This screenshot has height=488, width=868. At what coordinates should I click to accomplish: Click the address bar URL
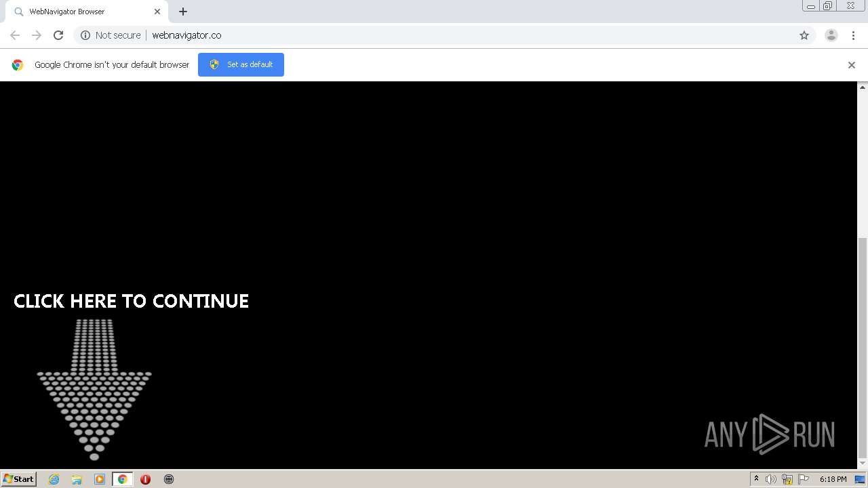[x=186, y=35]
